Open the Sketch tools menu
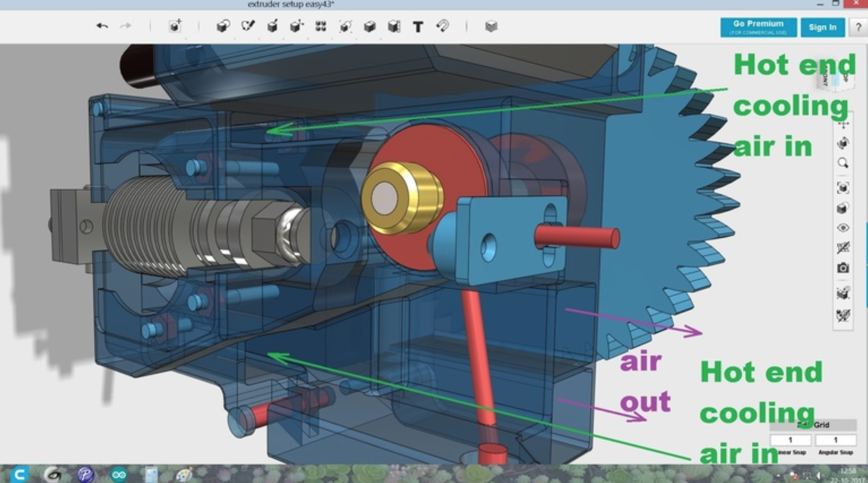Image resolution: width=868 pixels, height=483 pixels. (x=248, y=26)
